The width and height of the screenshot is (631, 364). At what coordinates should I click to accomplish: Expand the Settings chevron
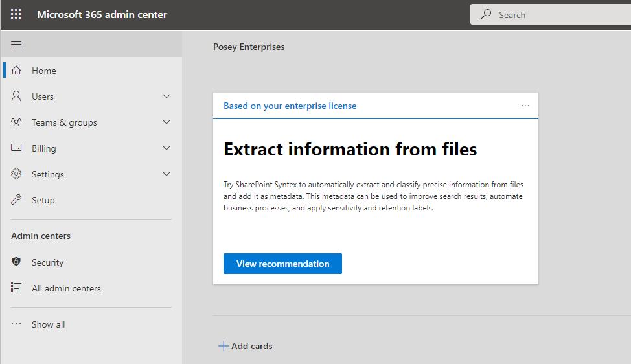(x=166, y=174)
